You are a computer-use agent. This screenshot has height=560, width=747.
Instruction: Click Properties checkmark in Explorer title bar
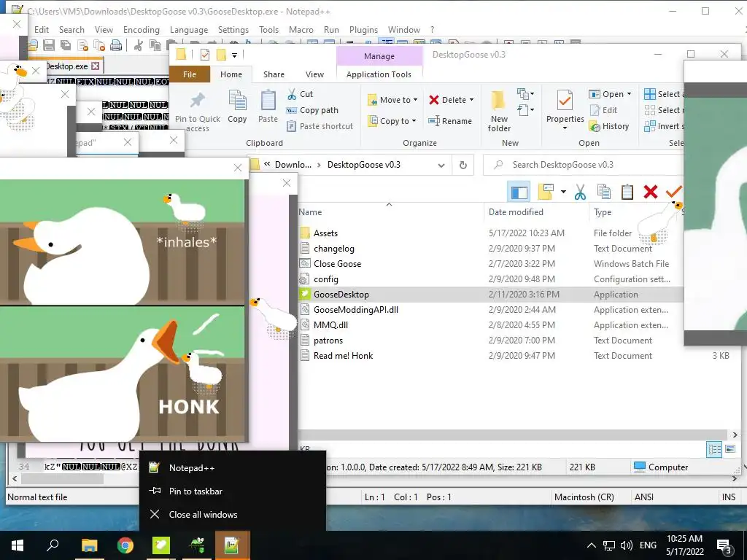click(205, 55)
